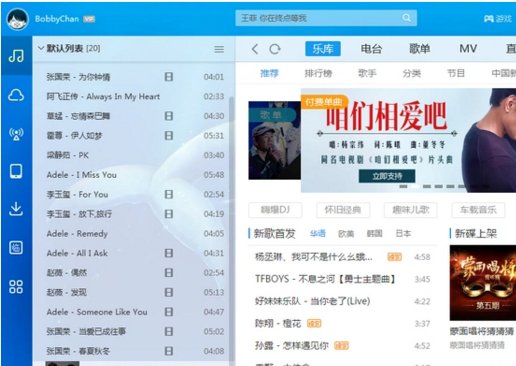Viewport: 516px width, 366px height.
Task: Refresh the music library page
Action: point(275,49)
